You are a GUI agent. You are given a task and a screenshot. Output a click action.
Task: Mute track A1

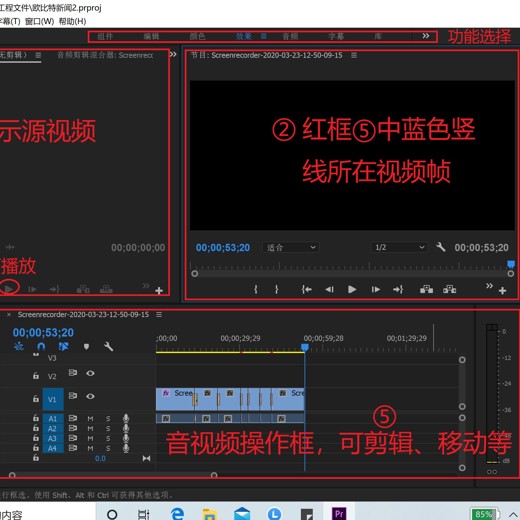click(x=90, y=419)
